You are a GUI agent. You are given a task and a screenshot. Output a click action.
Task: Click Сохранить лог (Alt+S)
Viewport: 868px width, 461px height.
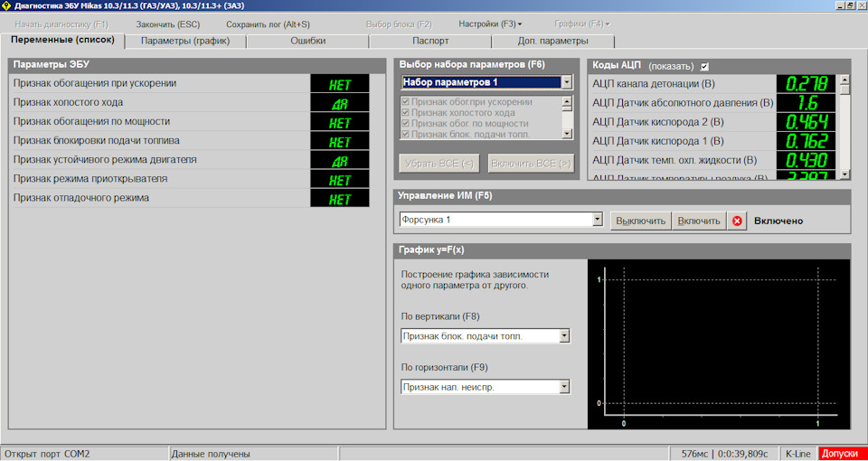(268, 24)
